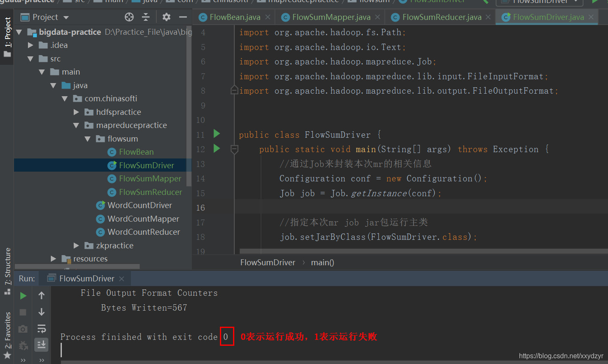This screenshot has height=364, width=608.
Task: Collapse the flowsum package
Action: (x=87, y=139)
